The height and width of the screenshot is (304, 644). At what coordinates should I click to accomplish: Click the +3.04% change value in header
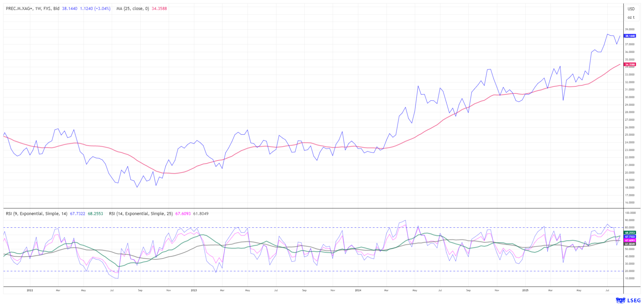(x=103, y=9)
